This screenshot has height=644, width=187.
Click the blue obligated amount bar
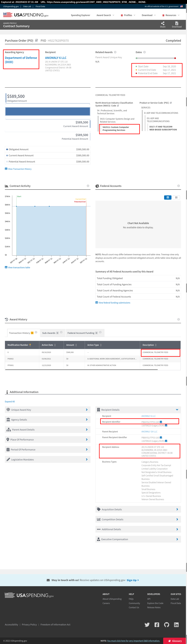[48, 111]
